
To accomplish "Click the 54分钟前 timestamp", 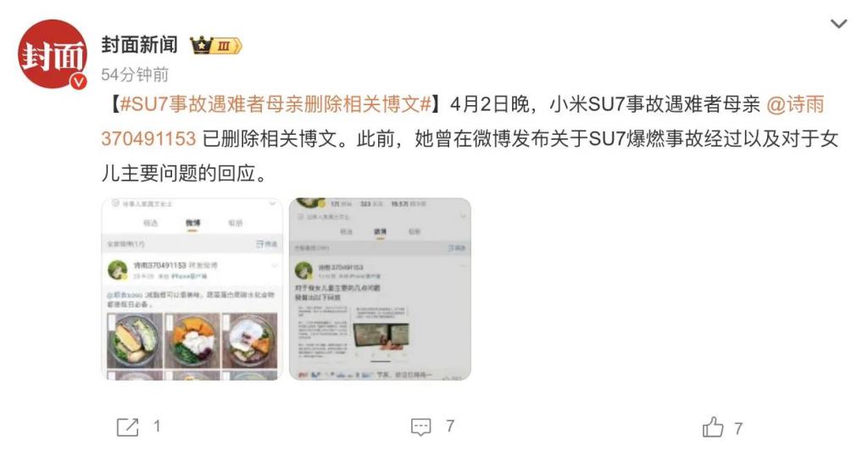I will pyautogui.click(x=135, y=74).
